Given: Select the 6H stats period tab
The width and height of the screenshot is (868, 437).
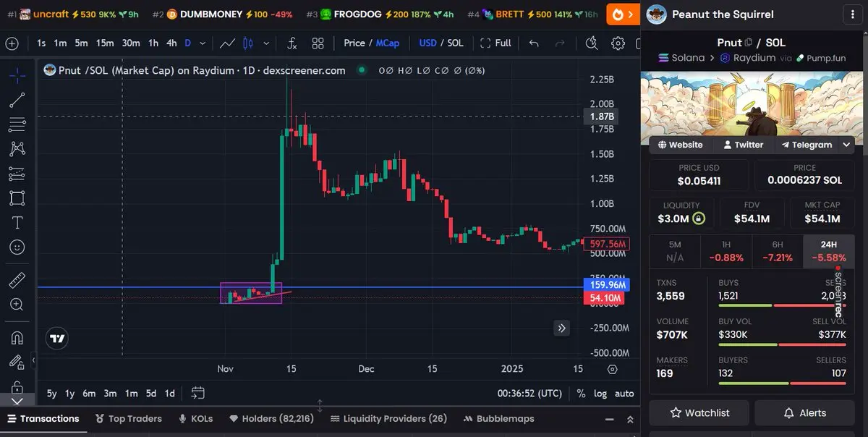Looking at the screenshot, I should (x=778, y=251).
